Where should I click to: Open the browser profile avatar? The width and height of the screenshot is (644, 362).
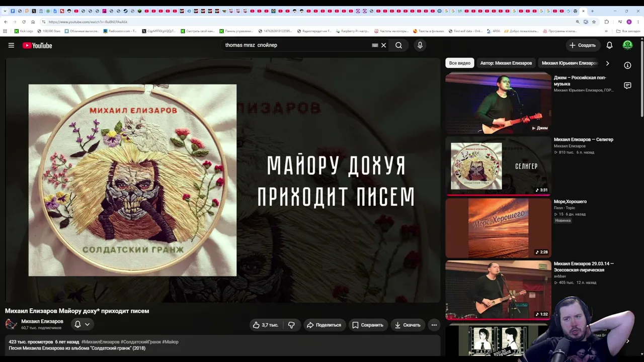[629, 22]
